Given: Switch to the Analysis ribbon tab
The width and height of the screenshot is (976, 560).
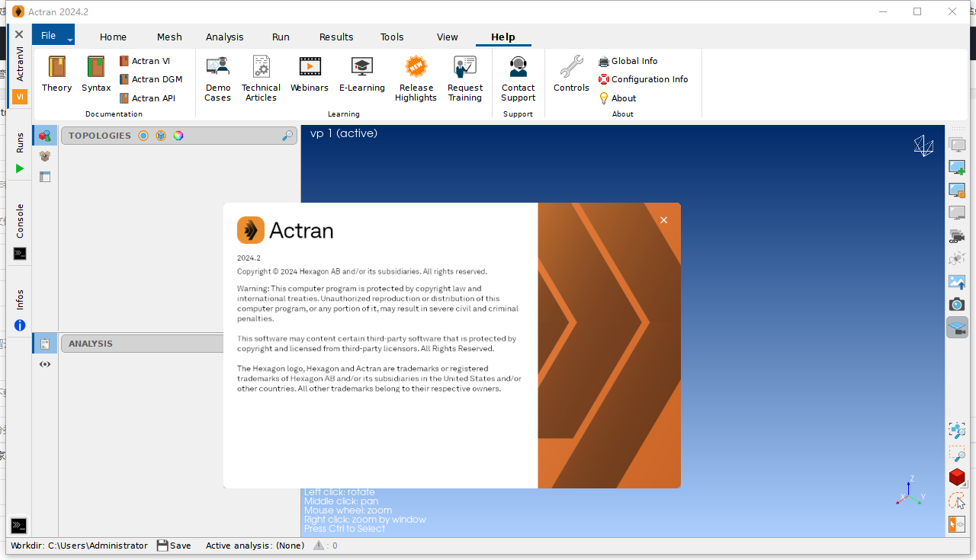Looking at the screenshot, I should tap(225, 37).
